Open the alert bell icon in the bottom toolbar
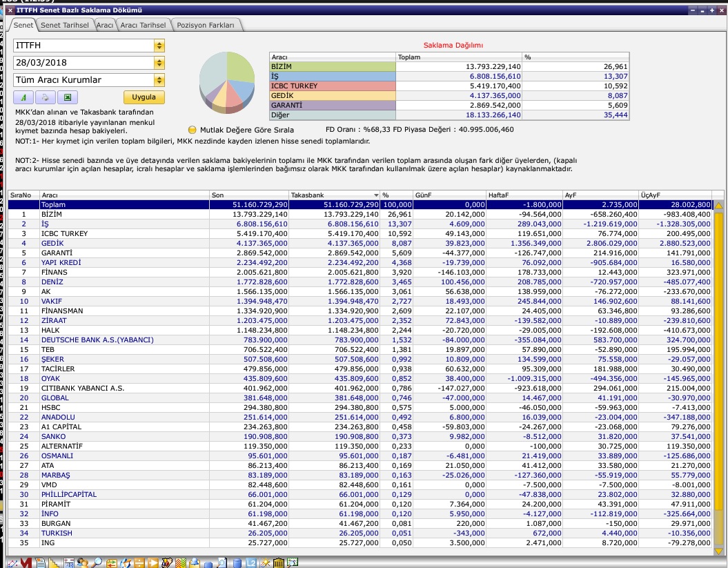 coord(195,563)
